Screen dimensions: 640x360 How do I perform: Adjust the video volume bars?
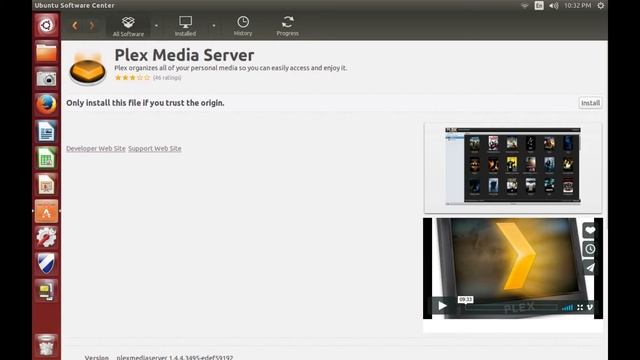(x=567, y=307)
